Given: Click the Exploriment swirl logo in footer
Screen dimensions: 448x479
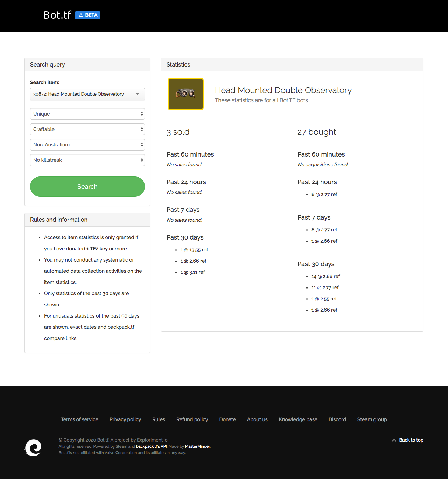Looking at the screenshot, I should (x=33, y=448).
